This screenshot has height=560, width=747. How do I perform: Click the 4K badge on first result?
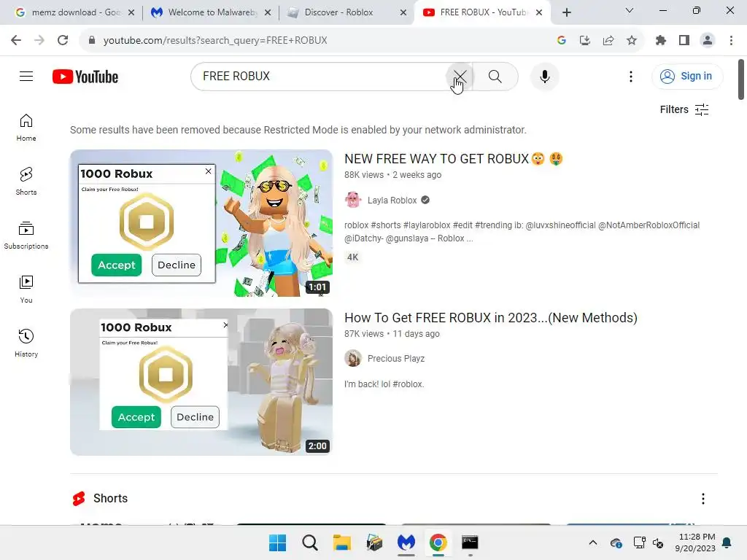point(352,257)
